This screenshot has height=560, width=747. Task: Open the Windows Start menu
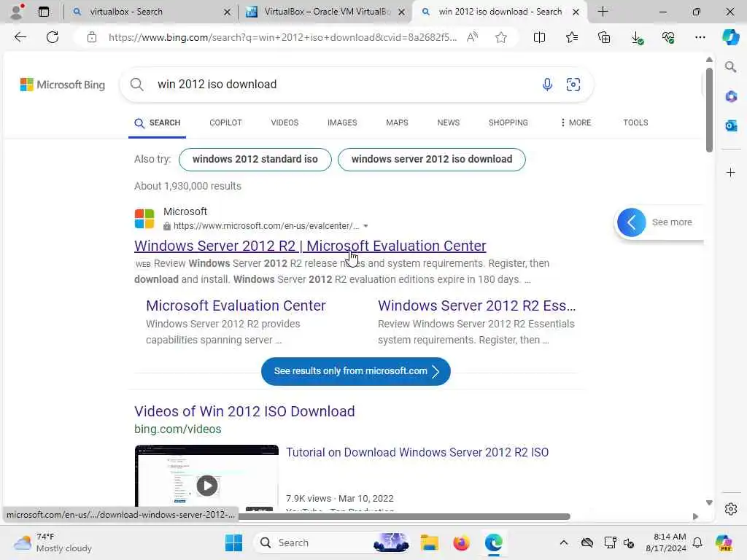(x=233, y=542)
